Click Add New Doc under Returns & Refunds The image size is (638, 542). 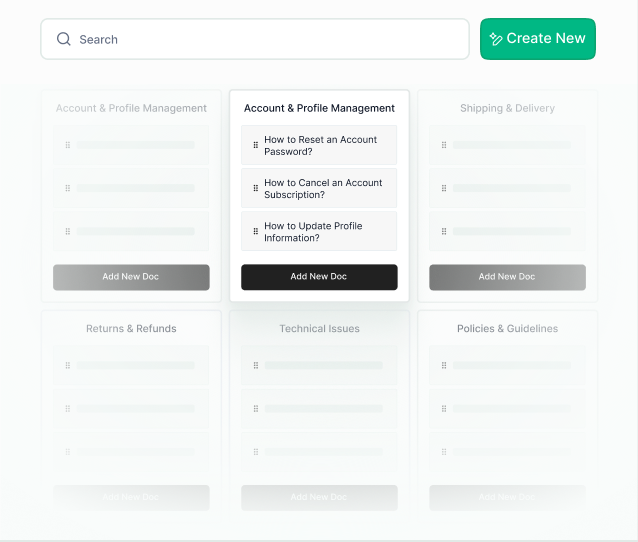pos(131,497)
